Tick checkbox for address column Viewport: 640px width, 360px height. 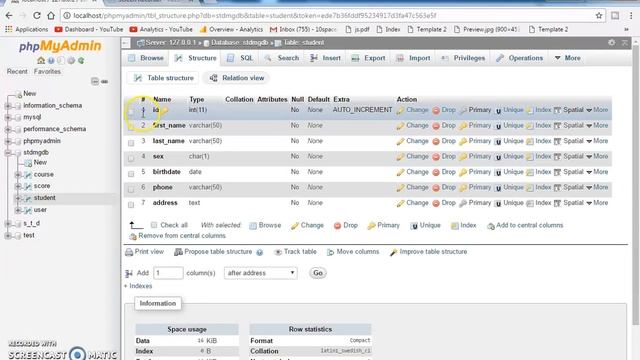click(131, 204)
